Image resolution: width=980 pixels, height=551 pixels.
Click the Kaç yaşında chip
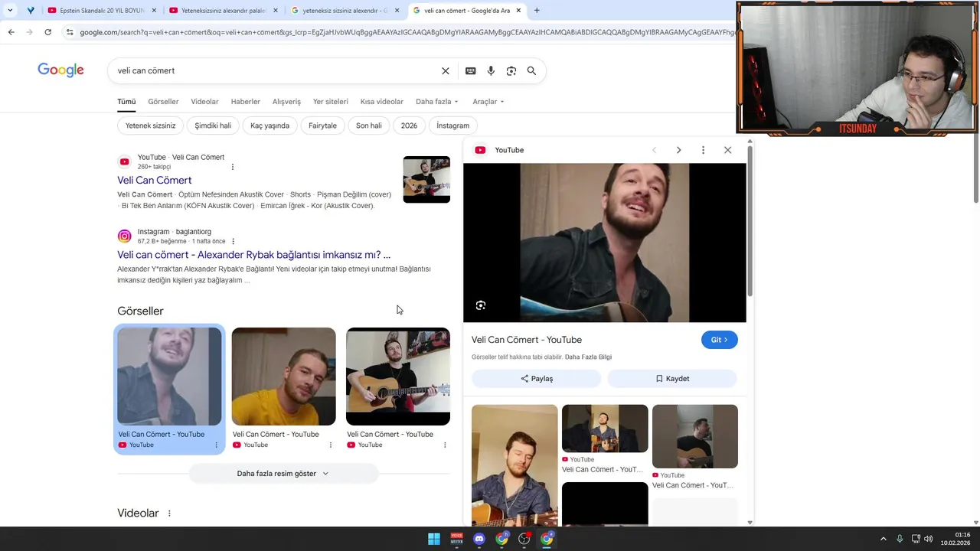[x=269, y=126]
